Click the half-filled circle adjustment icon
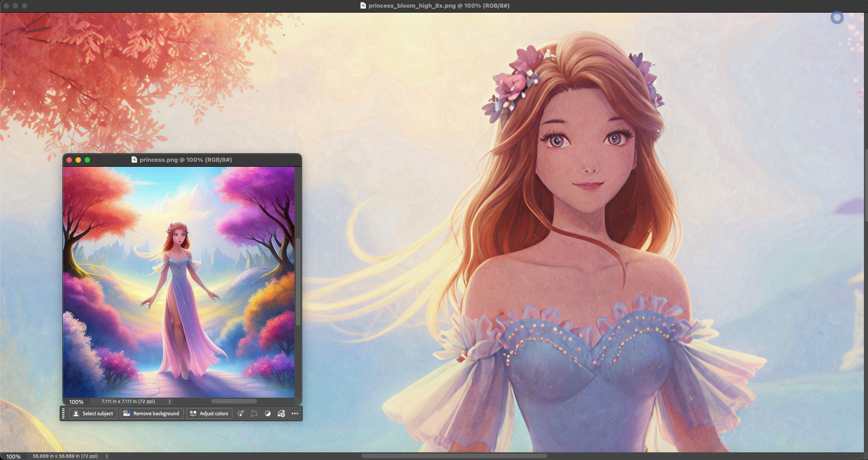This screenshot has width=868, height=460. tap(268, 413)
